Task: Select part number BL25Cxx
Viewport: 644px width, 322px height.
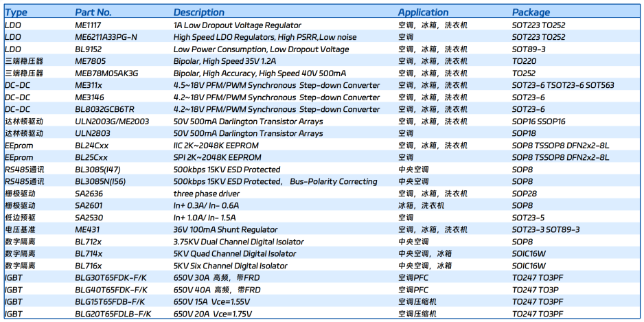Action: (x=91, y=158)
